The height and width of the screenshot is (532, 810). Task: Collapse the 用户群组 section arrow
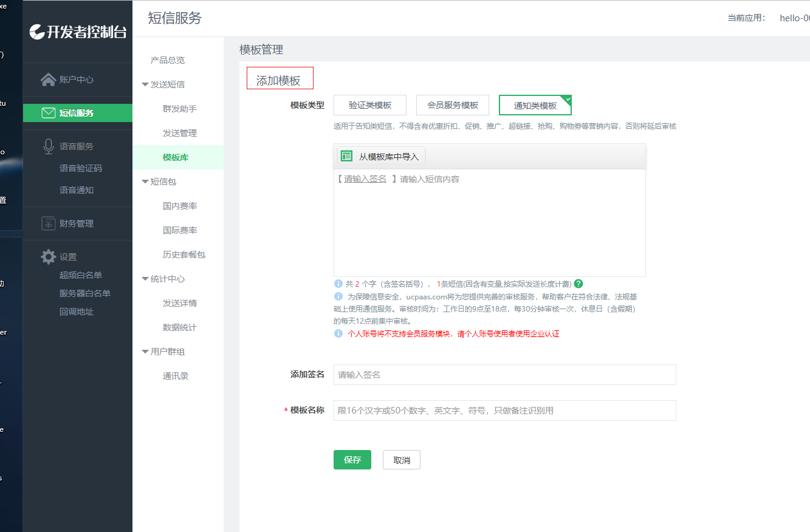click(x=145, y=352)
